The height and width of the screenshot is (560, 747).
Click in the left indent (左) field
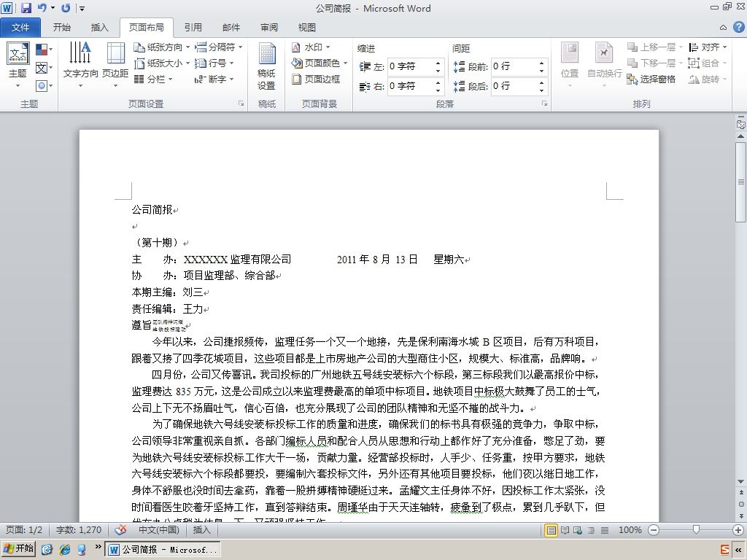point(410,66)
